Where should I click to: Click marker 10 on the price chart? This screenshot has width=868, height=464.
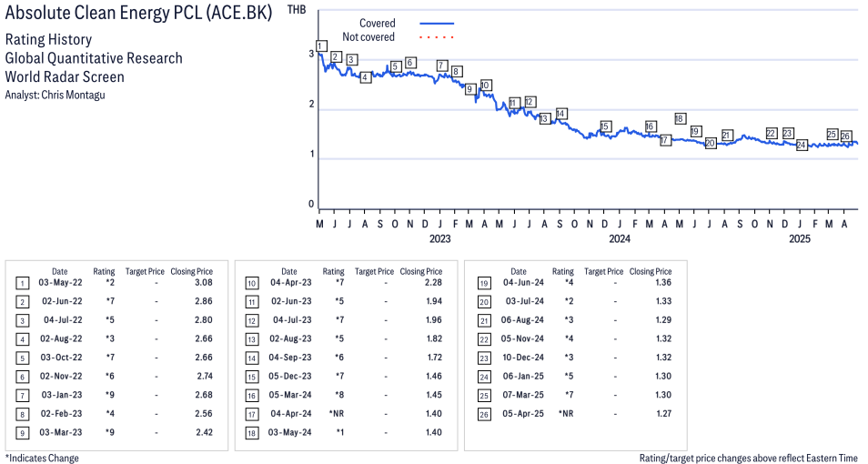[x=486, y=86]
